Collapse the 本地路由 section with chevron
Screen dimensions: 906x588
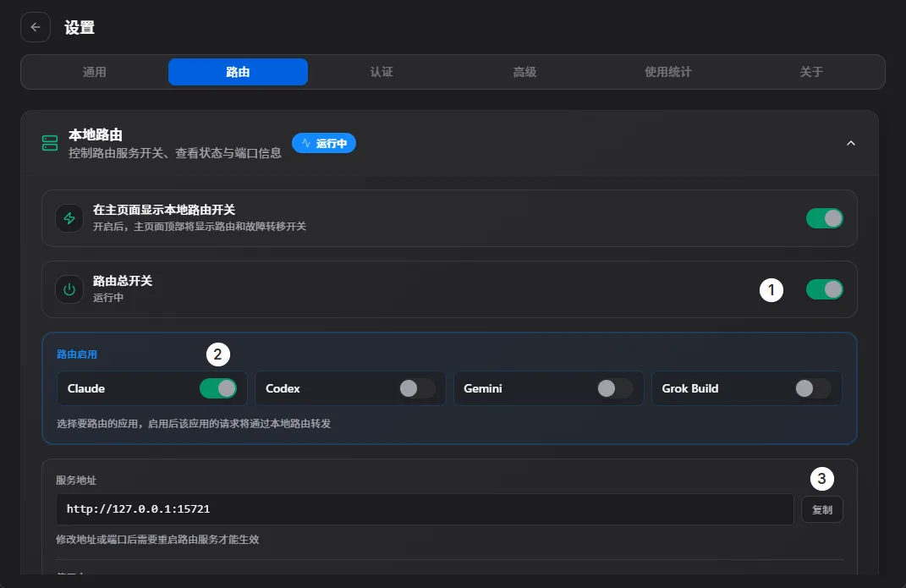coord(850,143)
